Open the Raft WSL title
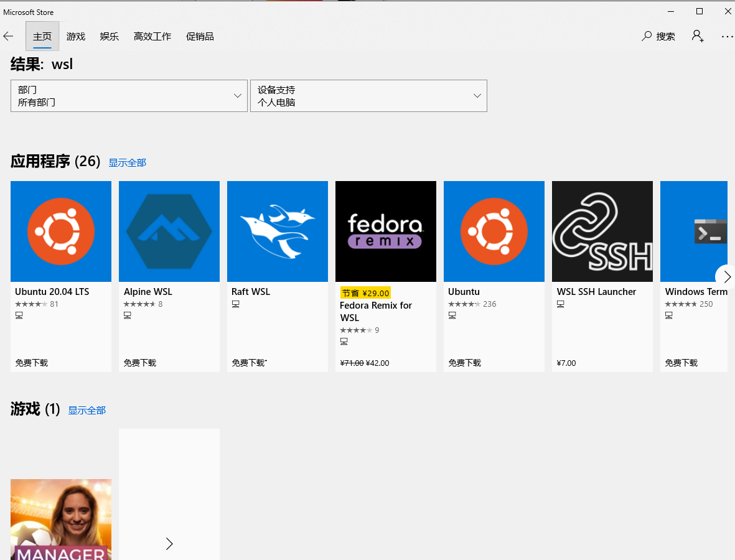This screenshot has width=735, height=560. pos(251,291)
